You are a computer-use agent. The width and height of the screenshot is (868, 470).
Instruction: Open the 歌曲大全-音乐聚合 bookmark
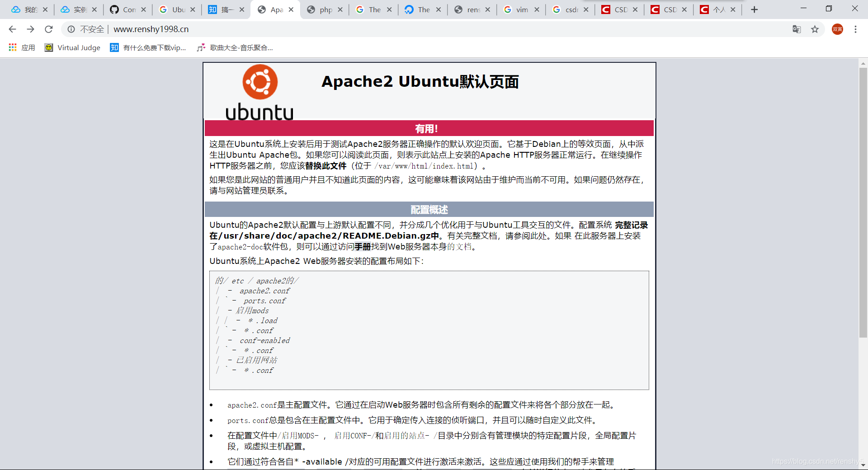(x=235, y=47)
